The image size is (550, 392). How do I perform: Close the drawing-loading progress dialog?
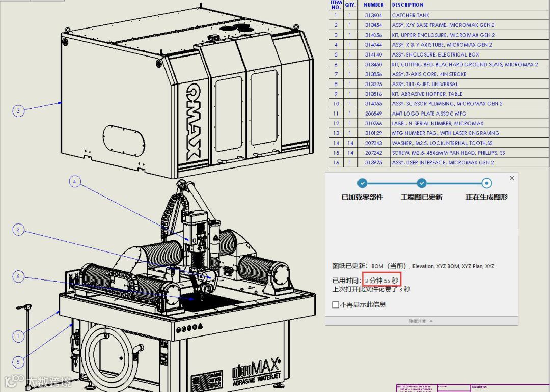tap(512, 178)
